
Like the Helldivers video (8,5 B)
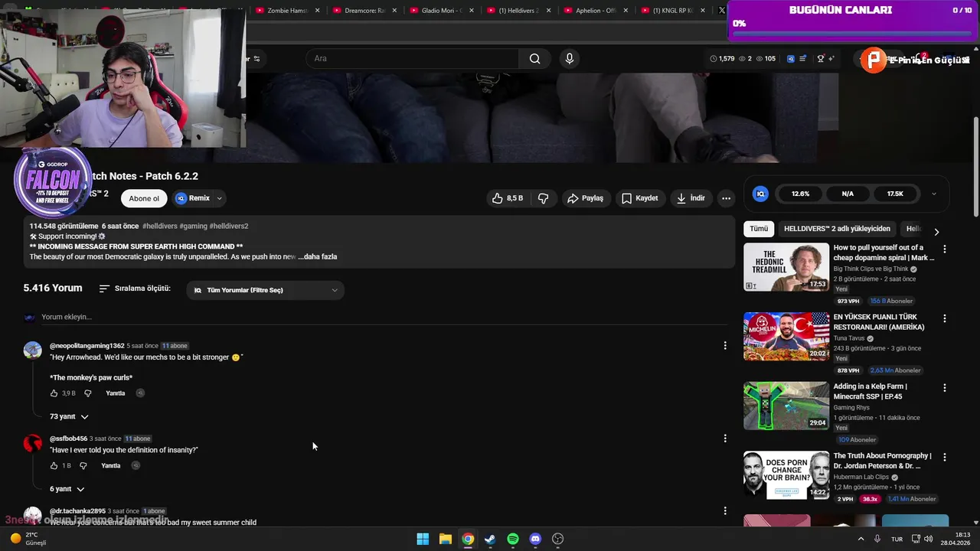click(x=508, y=198)
